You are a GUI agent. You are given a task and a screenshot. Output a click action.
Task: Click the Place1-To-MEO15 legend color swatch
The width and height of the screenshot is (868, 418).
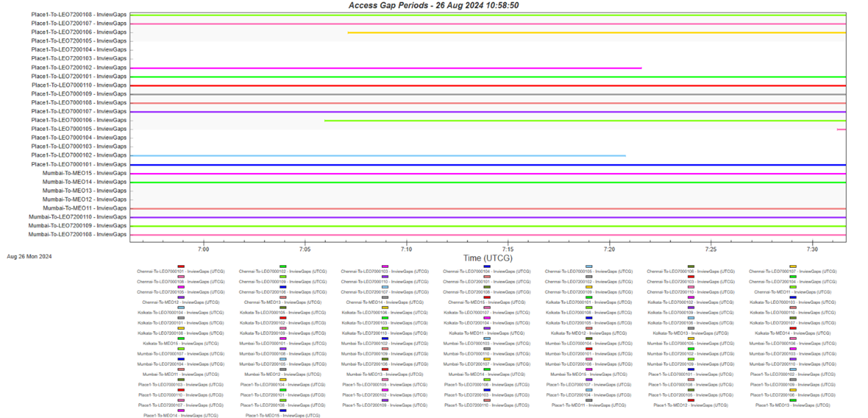tap(283, 411)
